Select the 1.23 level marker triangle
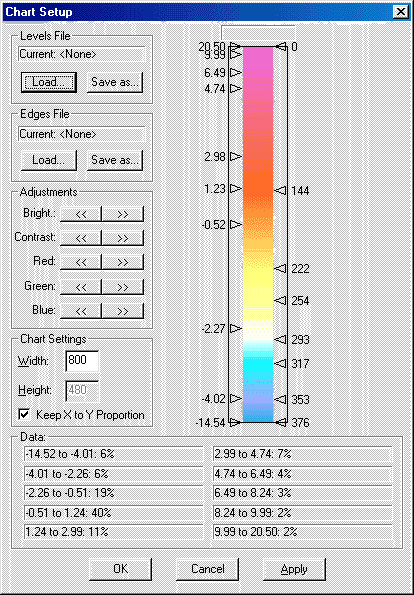 [x=236, y=188]
